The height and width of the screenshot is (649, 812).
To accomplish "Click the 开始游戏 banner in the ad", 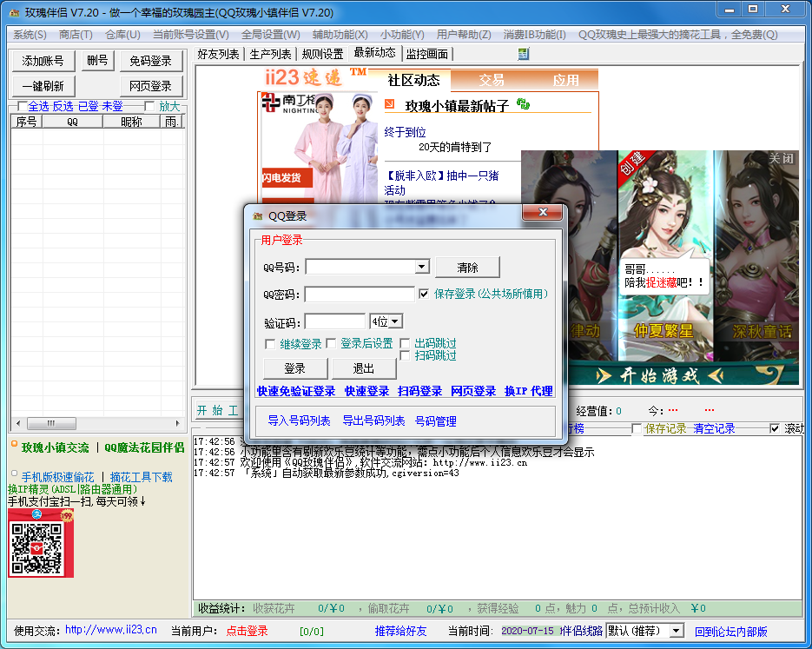I will tap(658, 375).
